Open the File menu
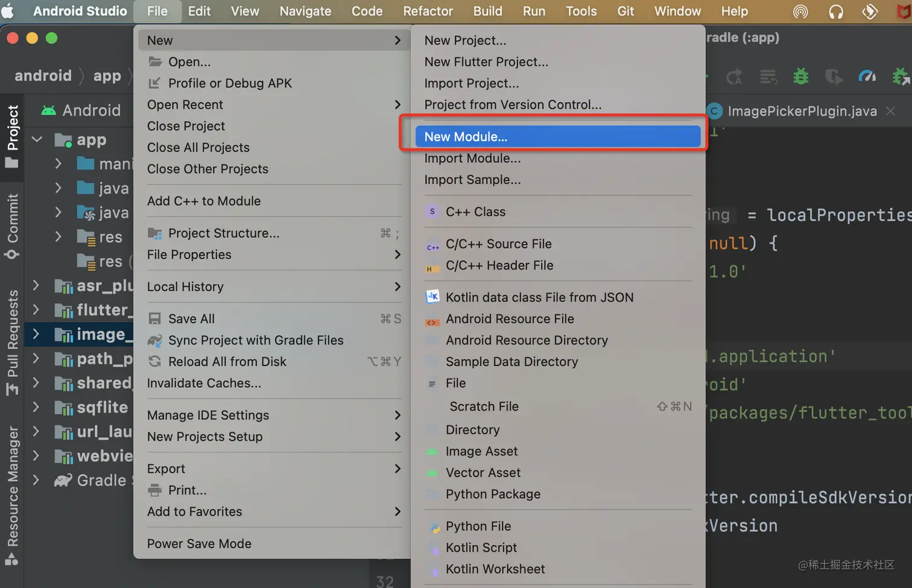This screenshot has height=588, width=912. (157, 11)
